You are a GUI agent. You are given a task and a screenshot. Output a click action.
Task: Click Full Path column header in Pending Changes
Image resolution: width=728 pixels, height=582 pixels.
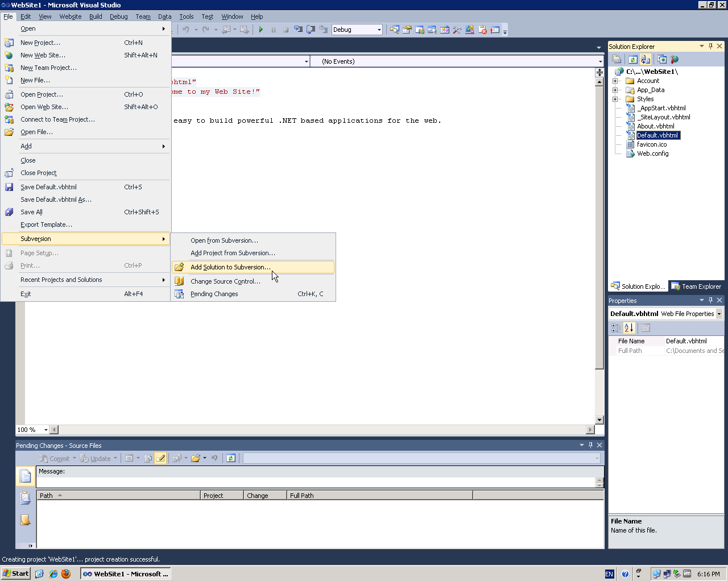coord(380,496)
